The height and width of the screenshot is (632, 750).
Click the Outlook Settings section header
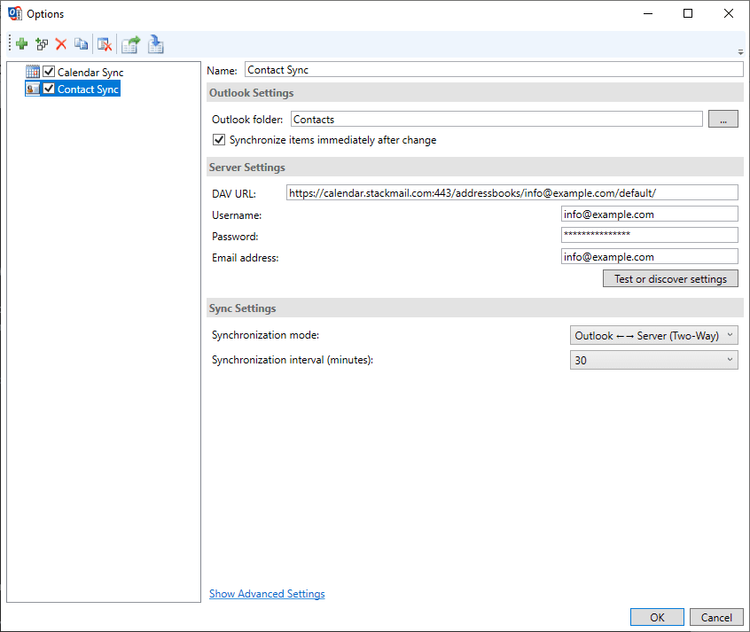click(475, 93)
